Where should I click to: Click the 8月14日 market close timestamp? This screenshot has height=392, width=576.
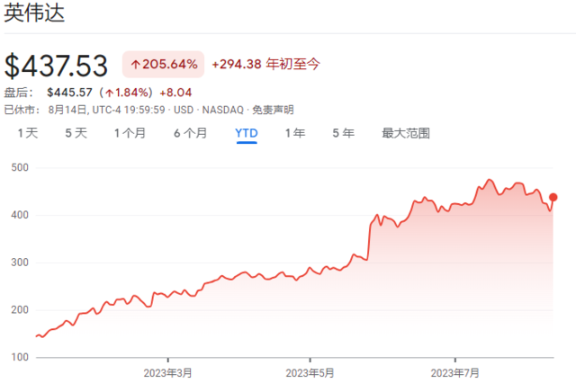pos(106,110)
